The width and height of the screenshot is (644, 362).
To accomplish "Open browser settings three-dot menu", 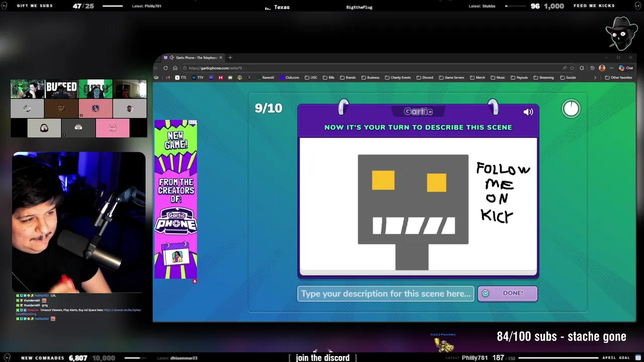I will point(611,68).
